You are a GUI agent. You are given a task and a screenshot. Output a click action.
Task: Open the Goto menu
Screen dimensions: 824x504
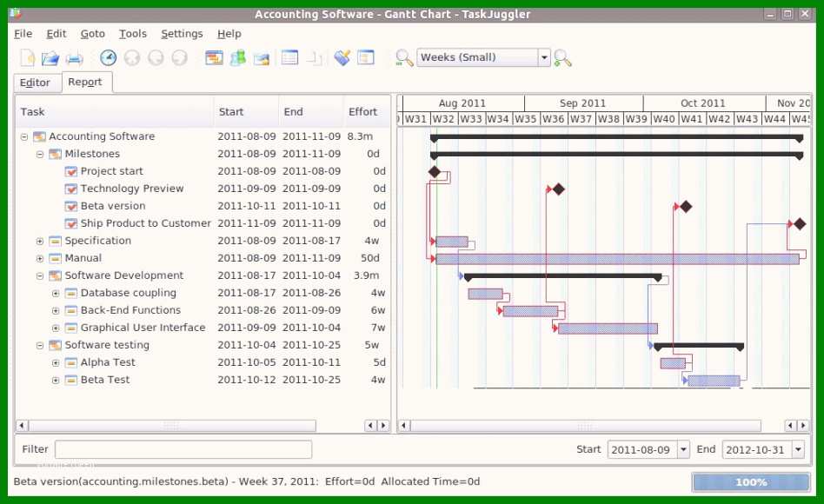pyautogui.click(x=92, y=34)
